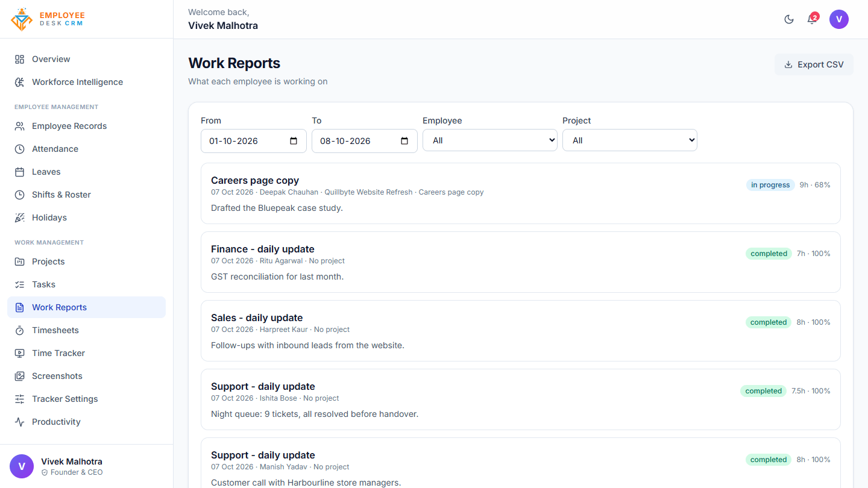Open Manish Yadav's Support daily update
868x488 pixels.
[x=521, y=463]
